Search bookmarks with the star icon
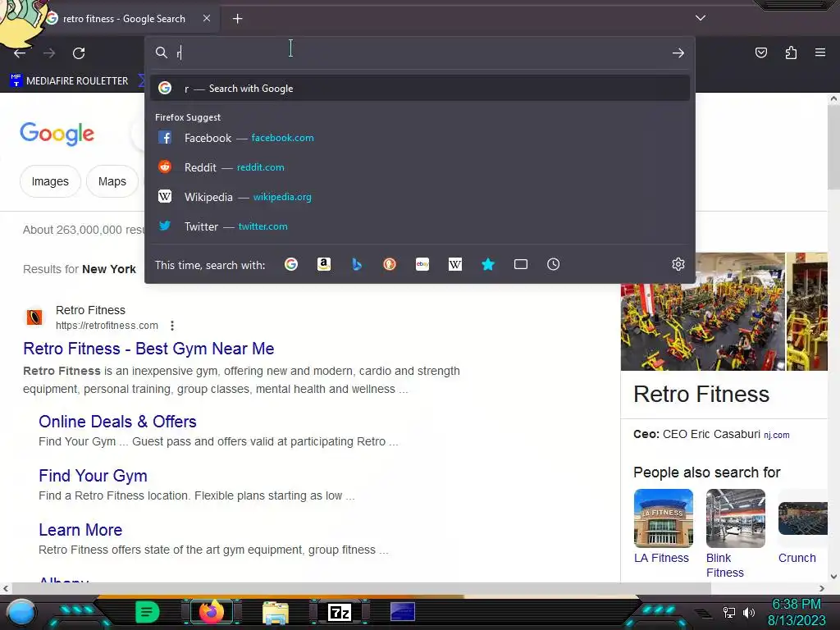The image size is (840, 630). tap(488, 264)
